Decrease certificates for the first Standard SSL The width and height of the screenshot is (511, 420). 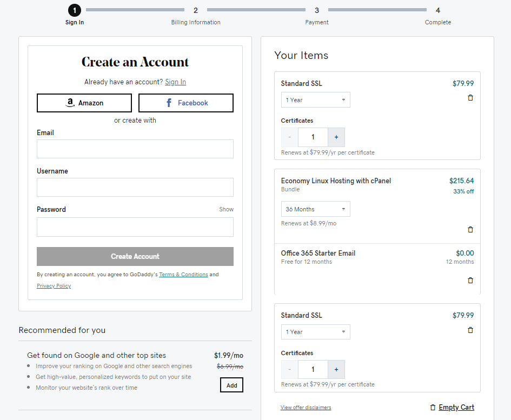[289, 137]
